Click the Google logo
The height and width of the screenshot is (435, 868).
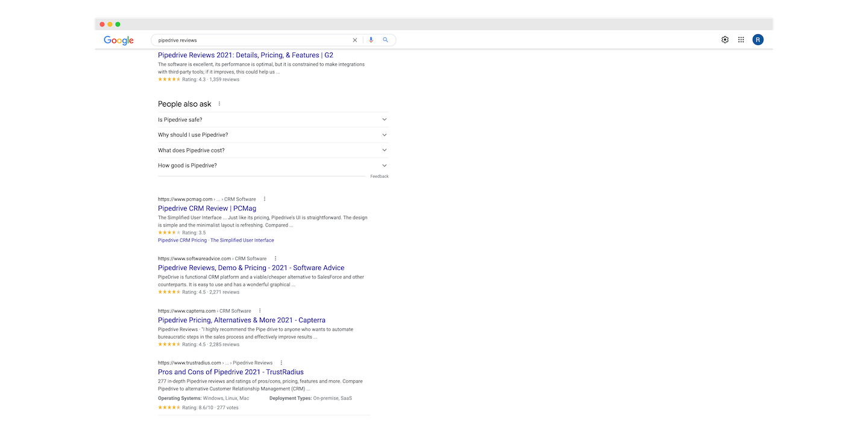point(119,40)
